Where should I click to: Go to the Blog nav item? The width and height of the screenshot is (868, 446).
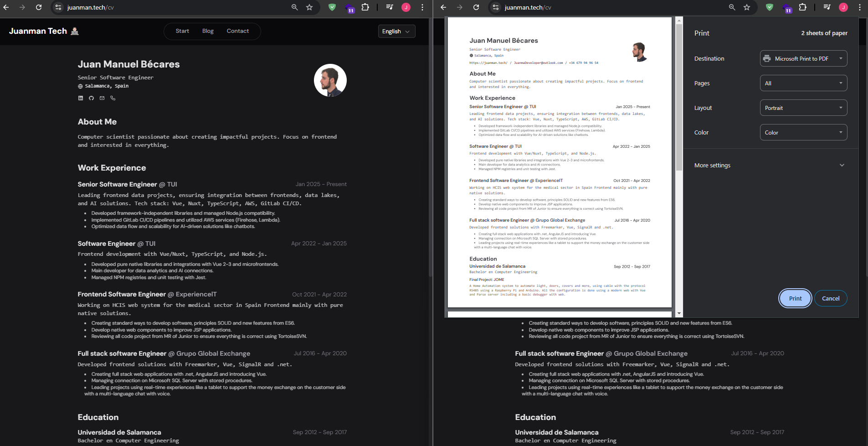[208, 31]
